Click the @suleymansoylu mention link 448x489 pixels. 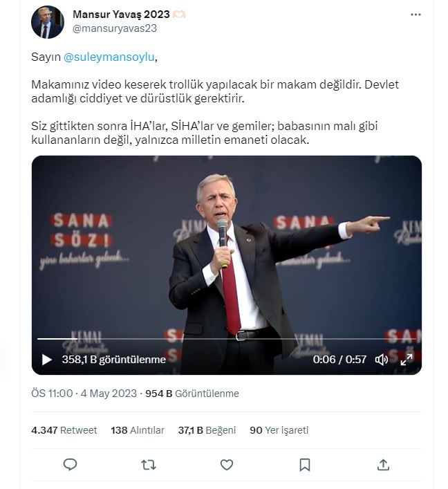pyautogui.click(x=110, y=57)
